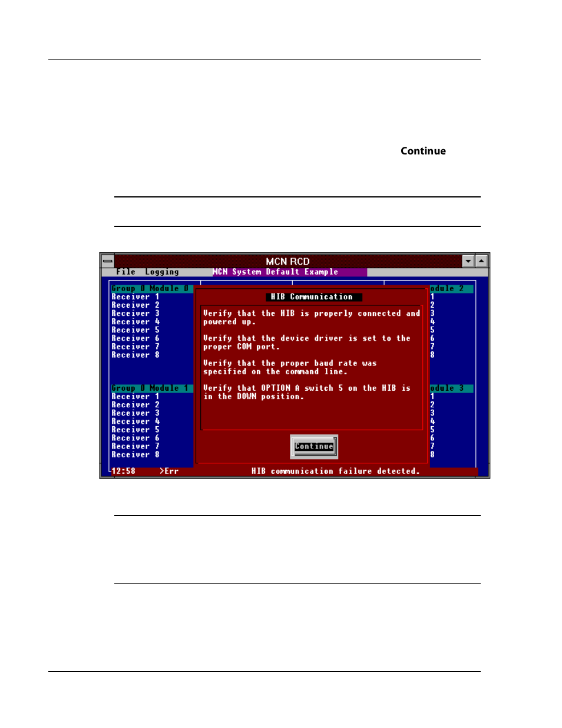This screenshot has height=728, width=562.
Task: Select Receiver 1 under Group 0 Module 0
Action: (135, 297)
